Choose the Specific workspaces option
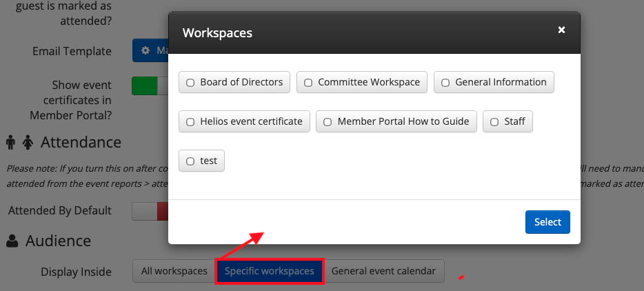Image resolution: width=644 pixels, height=291 pixels. [270, 272]
